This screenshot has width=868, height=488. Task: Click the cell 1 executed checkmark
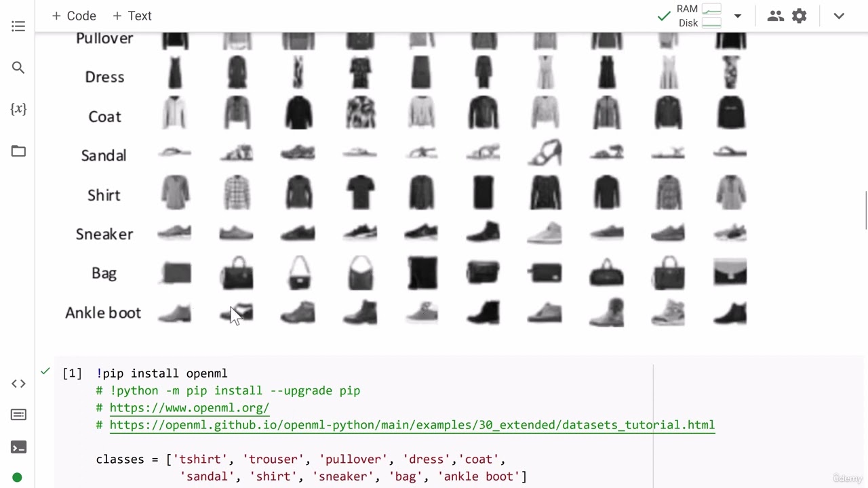click(45, 371)
